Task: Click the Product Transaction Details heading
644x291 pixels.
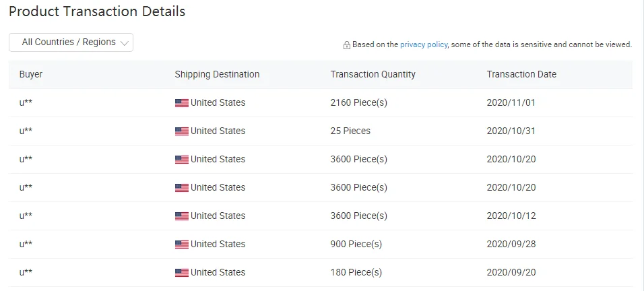Action: pos(97,11)
